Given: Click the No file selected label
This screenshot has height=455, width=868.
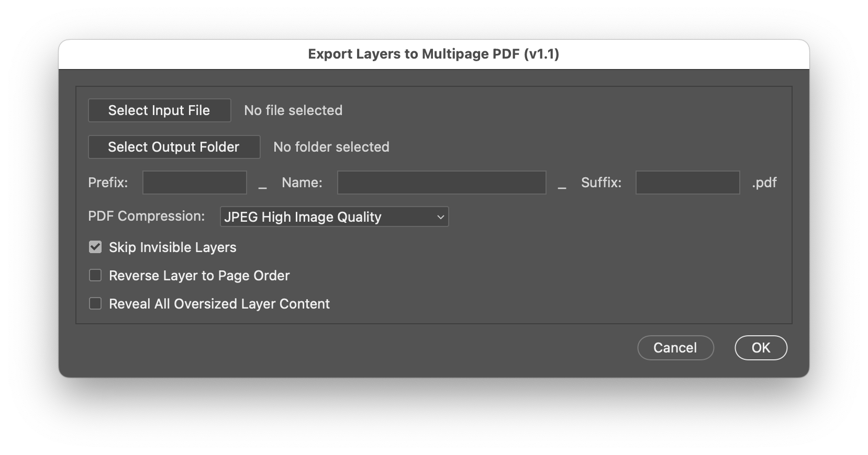Looking at the screenshot, I should pos(293,110).
